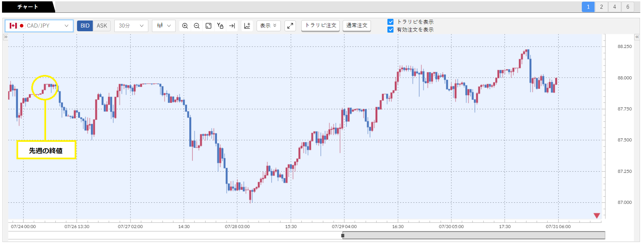
Task: Click the zoom out magnifier icon
Action: coord(197,26)
